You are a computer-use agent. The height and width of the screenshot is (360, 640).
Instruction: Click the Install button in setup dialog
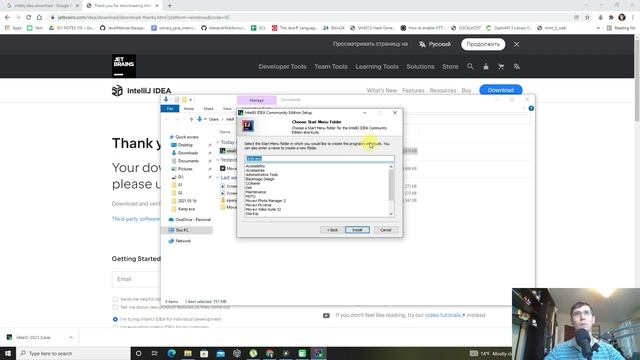tap(357, 230)
